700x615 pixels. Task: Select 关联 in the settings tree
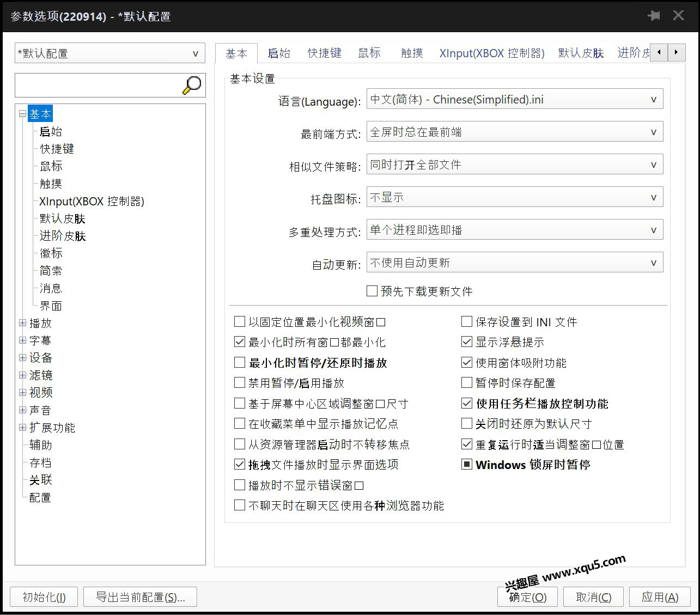click(41, 480)
